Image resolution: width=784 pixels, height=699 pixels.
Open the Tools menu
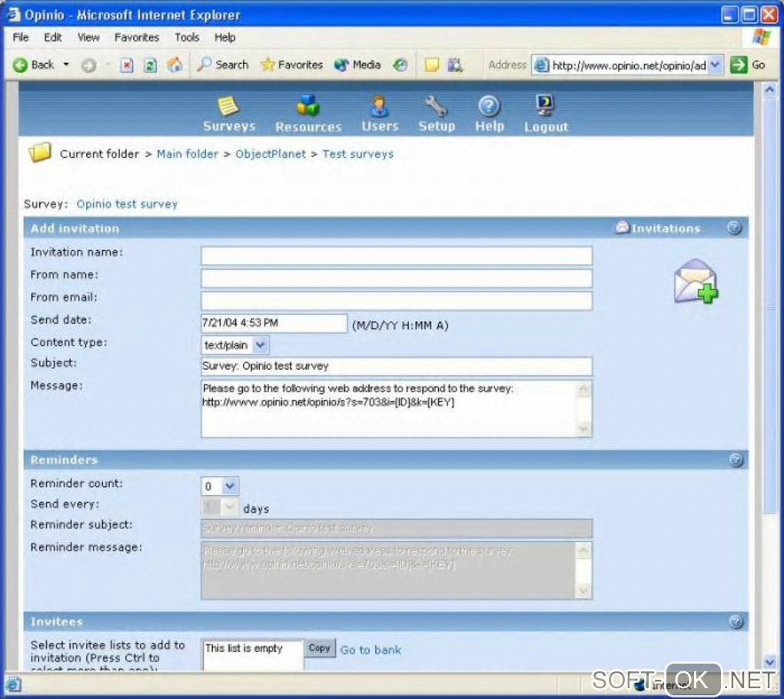coord(187,38)
